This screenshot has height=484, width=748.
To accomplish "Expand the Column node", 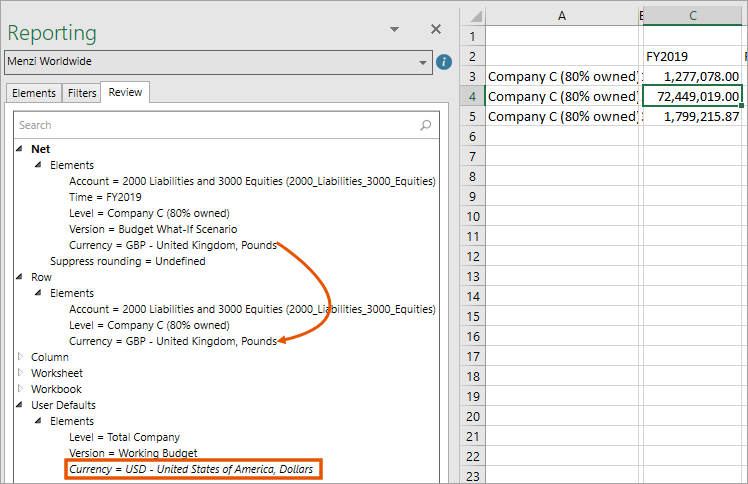I will (x=20, y=357).
